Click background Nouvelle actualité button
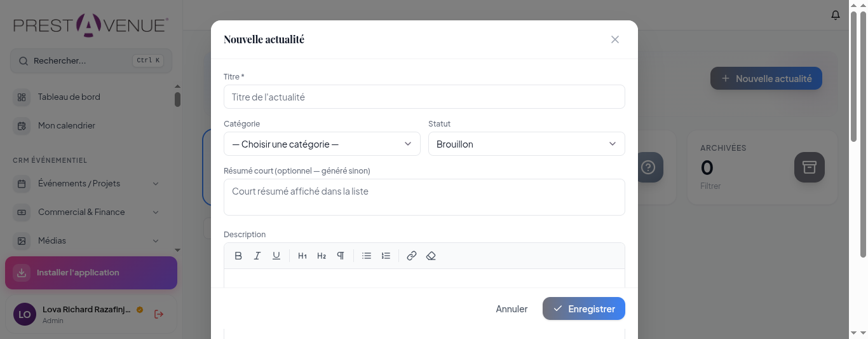Viewport: 868px width, 339px height. coord(766,78)
